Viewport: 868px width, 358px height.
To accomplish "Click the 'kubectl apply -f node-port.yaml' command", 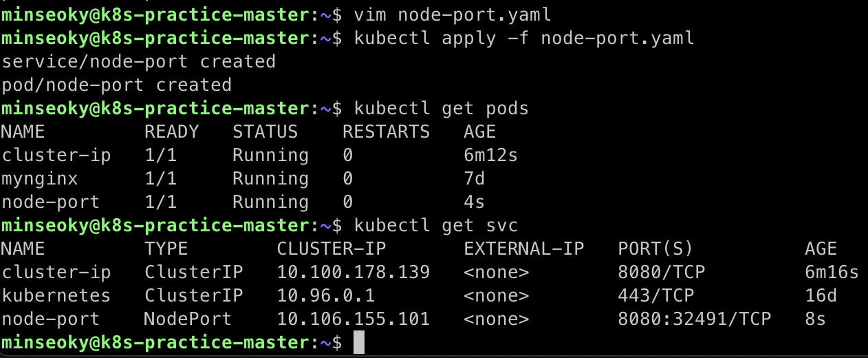I will coord(524,38).
